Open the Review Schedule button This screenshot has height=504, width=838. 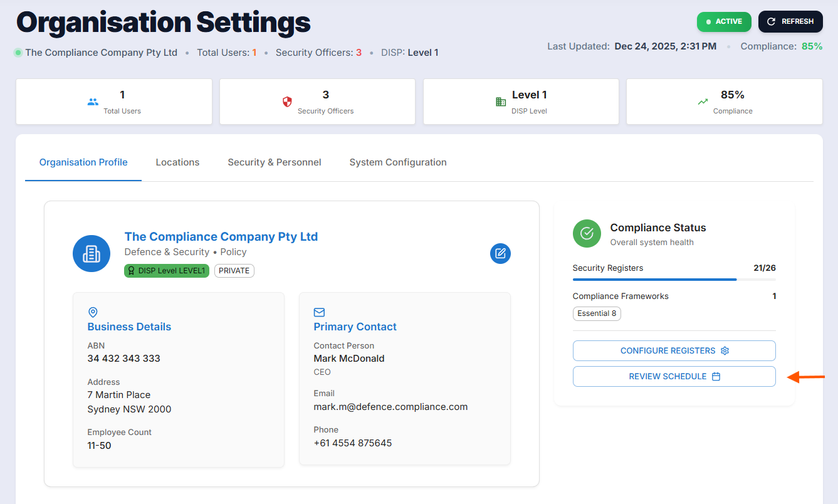click(x=674, y=376)
